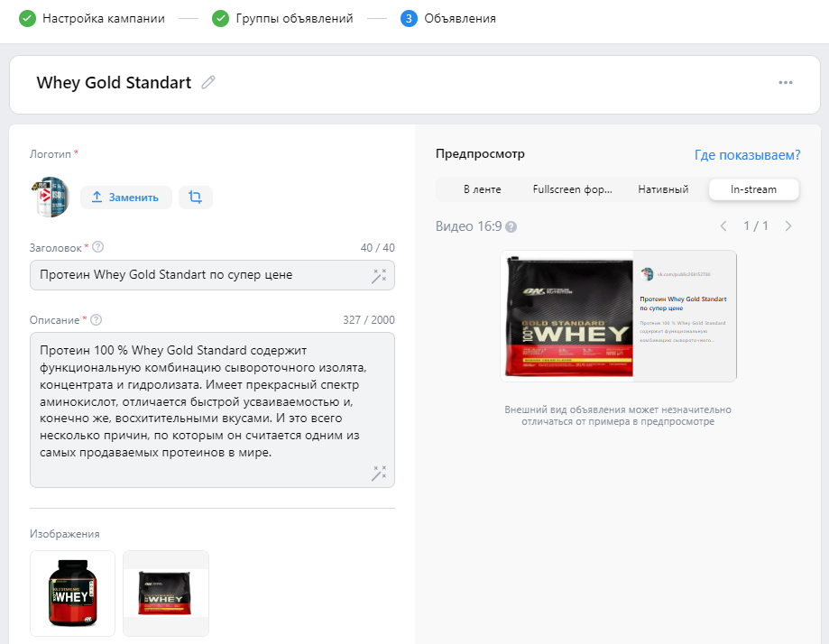Open the three-dots ad options menu
The image size is (829, 644).
786,83
